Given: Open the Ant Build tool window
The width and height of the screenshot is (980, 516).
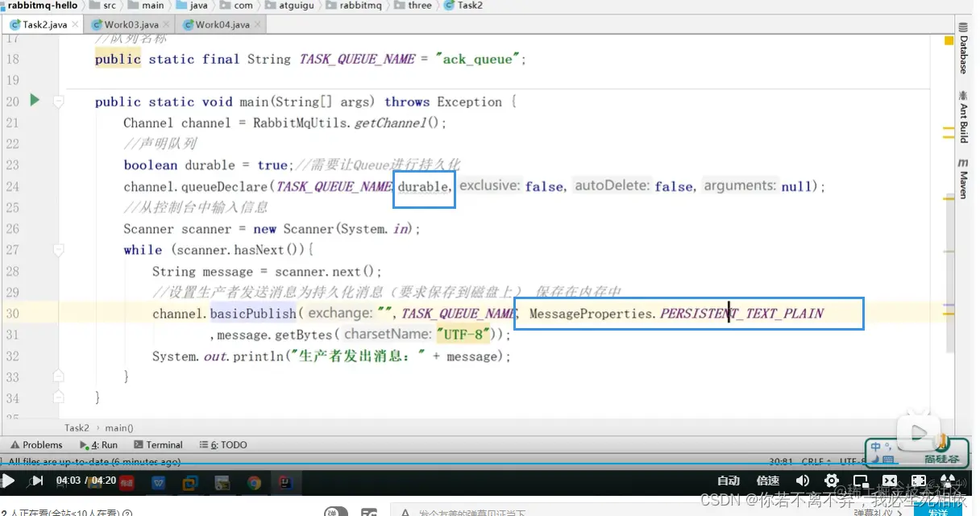Looking at the screenshot, I should point(963,117).
